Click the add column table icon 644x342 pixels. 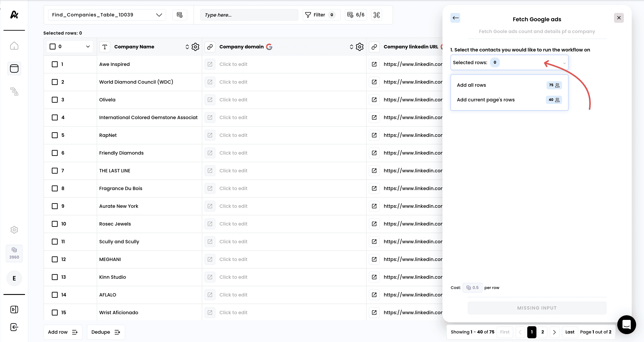[x=179, y=15]
